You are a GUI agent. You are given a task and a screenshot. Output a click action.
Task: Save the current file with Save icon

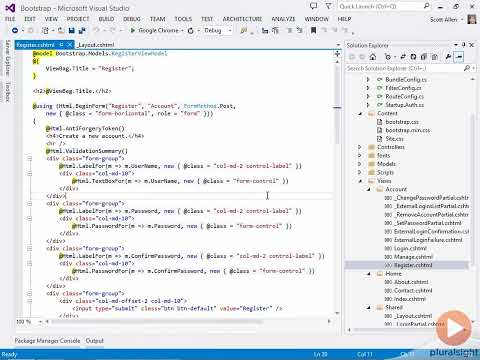click(71, 31)
